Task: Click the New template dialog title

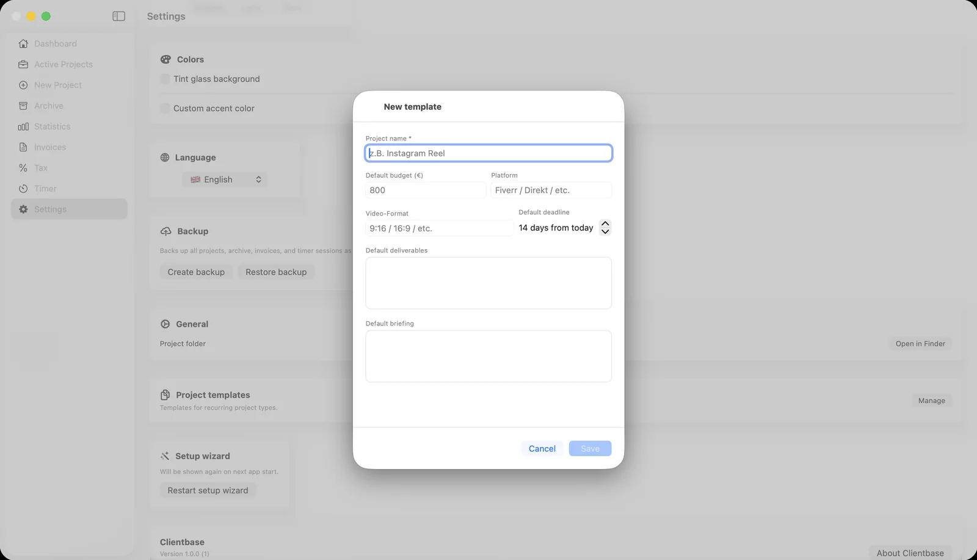Action: tap(413, 107)
